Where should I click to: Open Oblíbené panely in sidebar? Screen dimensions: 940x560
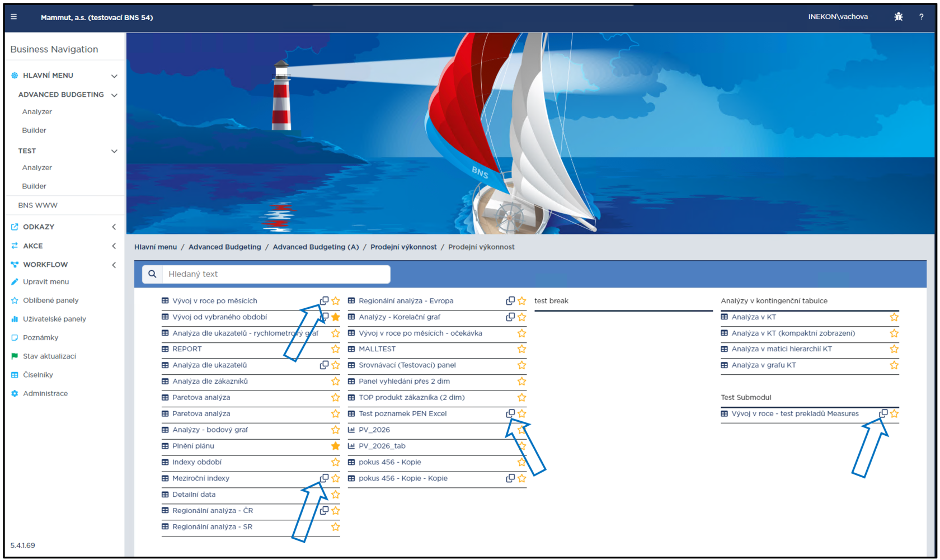click(50, 300)
